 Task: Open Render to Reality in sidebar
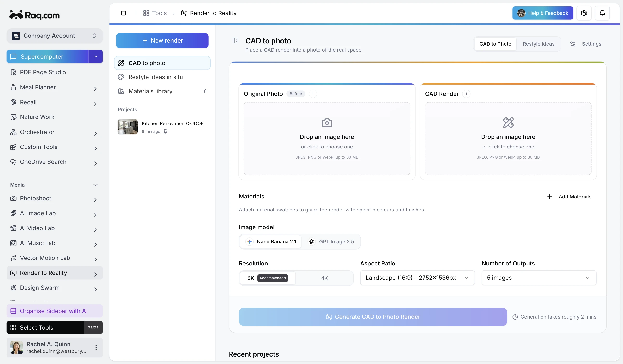point(54,273)
